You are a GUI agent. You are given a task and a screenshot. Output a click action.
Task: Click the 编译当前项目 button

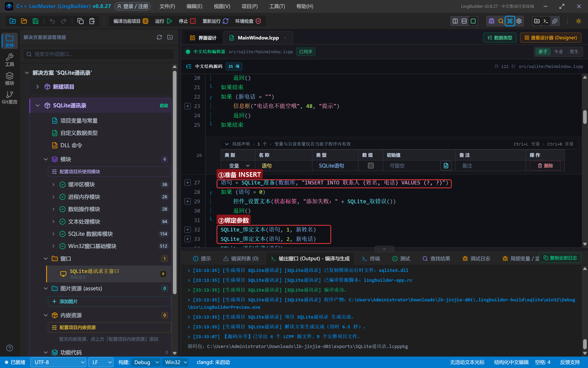click(131, 21)
